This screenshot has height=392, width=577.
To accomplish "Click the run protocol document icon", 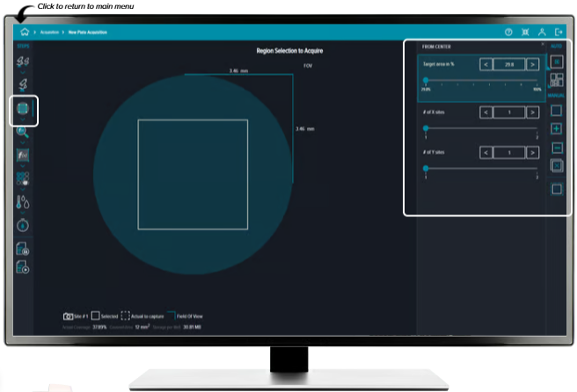I will [23, 267].
